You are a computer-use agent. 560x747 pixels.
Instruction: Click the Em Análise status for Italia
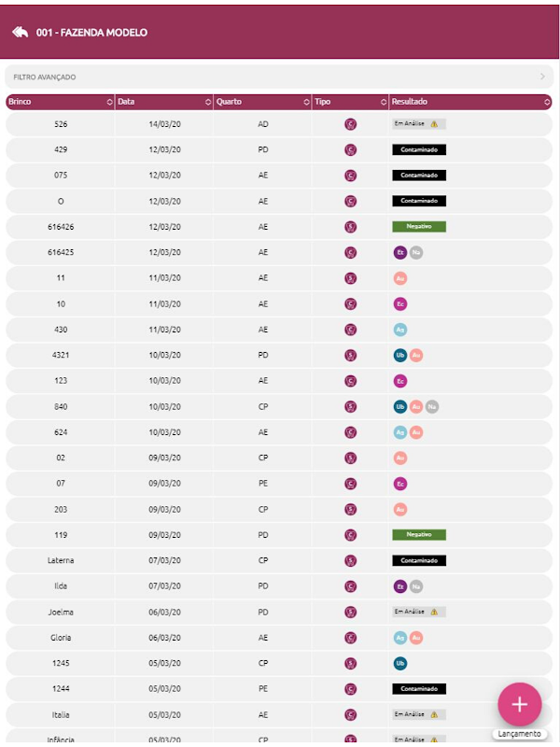coord(411,714)
